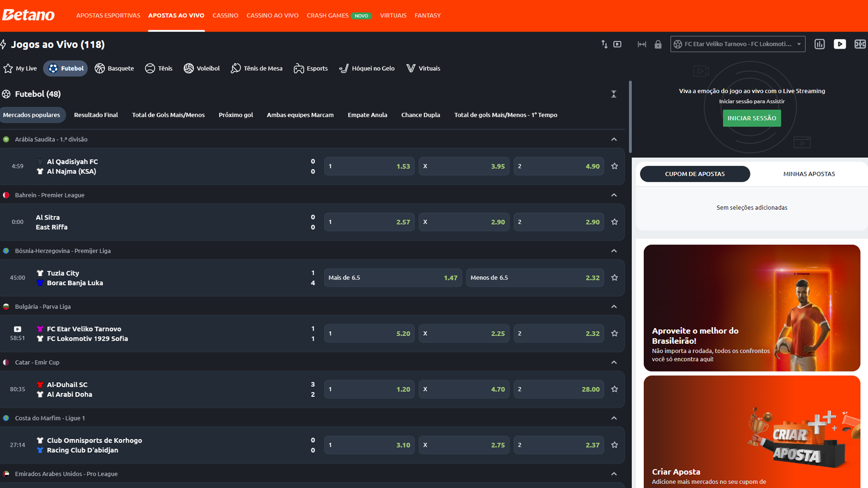Image resolution: width=868 pixels, height=488 pixels.
Task: Click stream icon for FC Etar match
Action: click(x=18, y=329)
